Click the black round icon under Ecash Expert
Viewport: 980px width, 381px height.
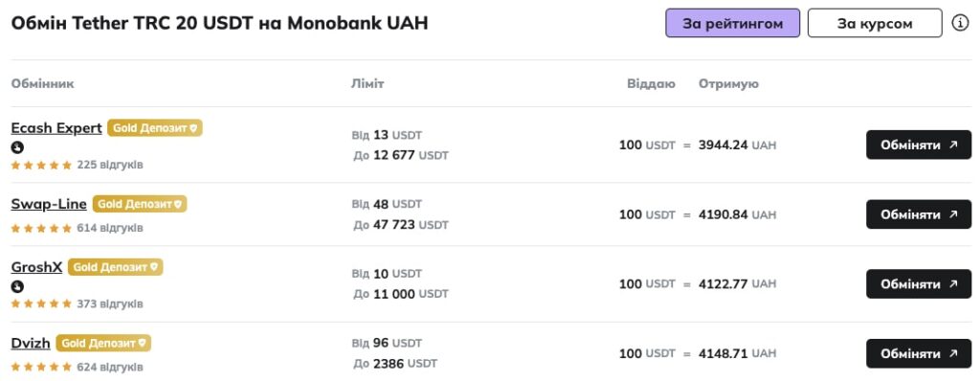point(17,147)
